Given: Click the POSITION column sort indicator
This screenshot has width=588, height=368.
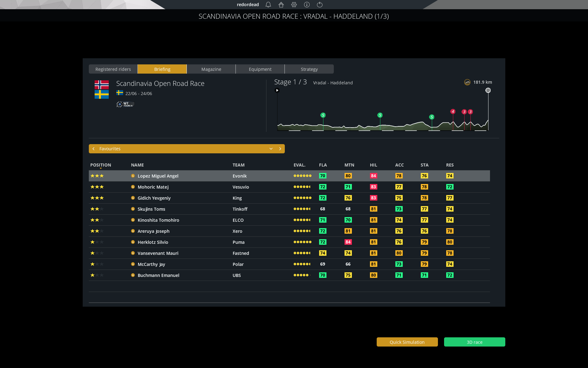Looking at the screenshot, I should 100,168.
